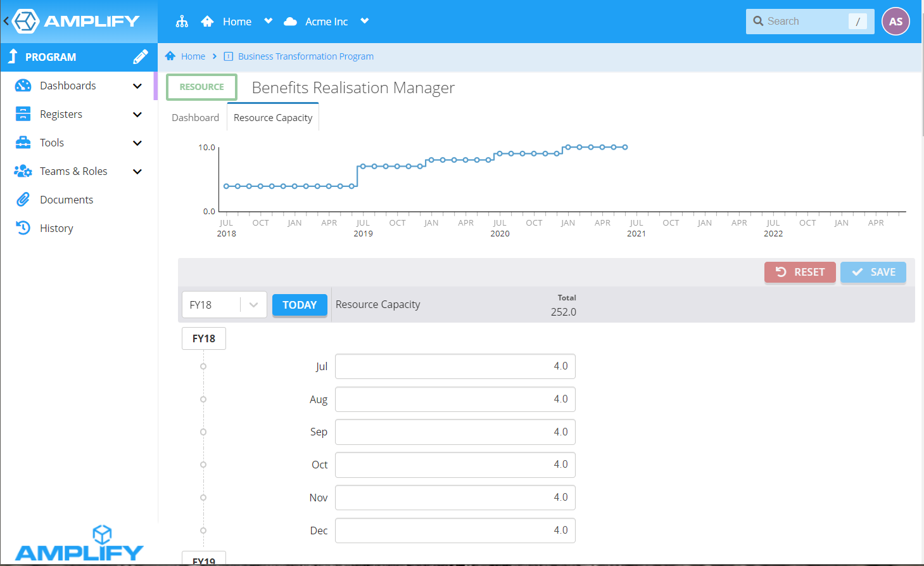Click the Program edit pencil icon
Screen dimensions: 924x566
pos(141,57)
